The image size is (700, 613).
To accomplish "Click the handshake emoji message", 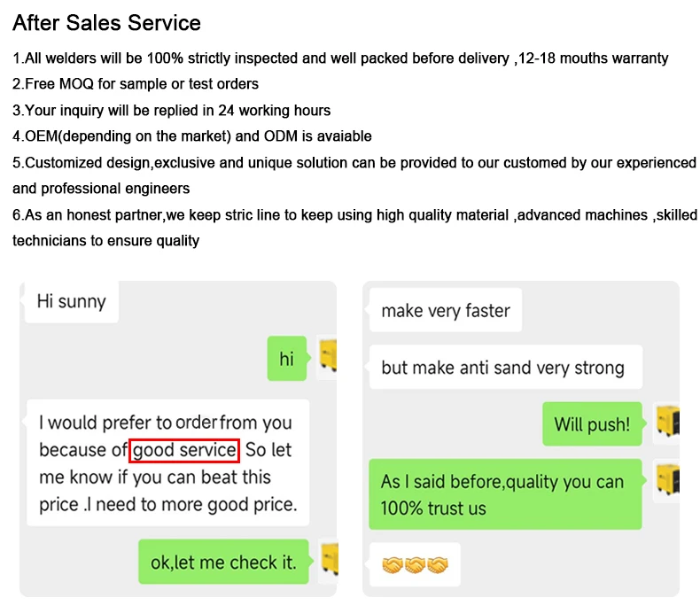I will (x=415, y=565).
